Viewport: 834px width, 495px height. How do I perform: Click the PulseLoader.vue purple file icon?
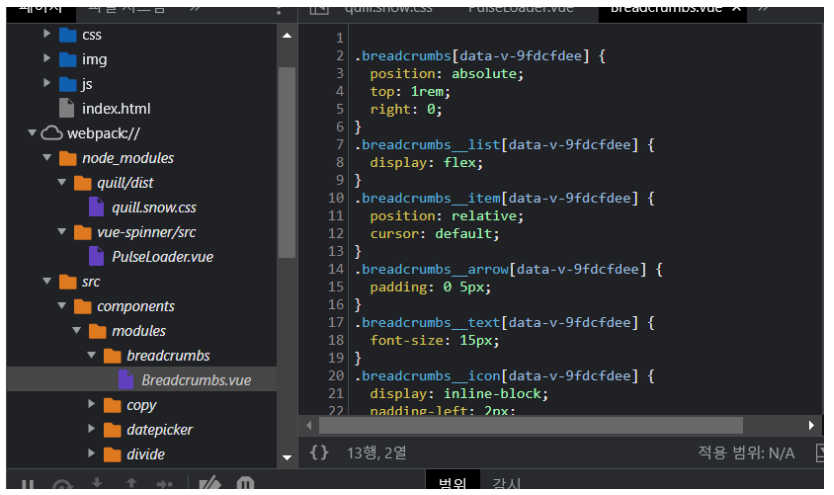[96, 257]
